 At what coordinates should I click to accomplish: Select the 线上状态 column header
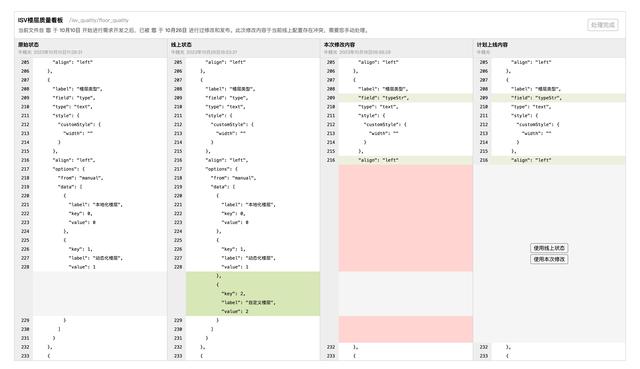[x=181, y=44]
